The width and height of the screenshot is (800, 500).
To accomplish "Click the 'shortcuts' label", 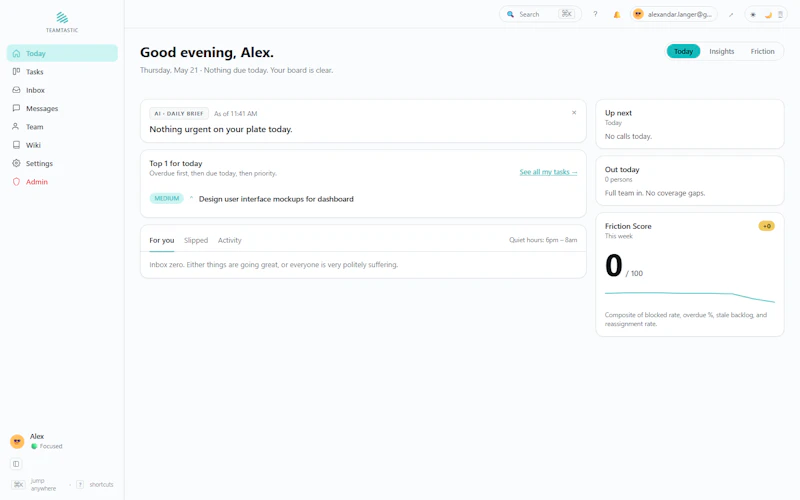I will click(x=101, y=484).
